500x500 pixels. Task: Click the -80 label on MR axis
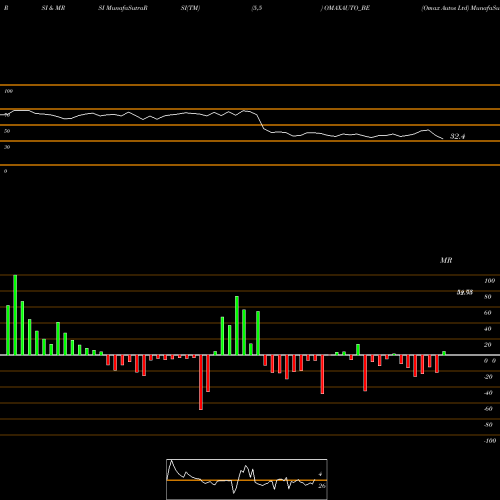(488, 425)
